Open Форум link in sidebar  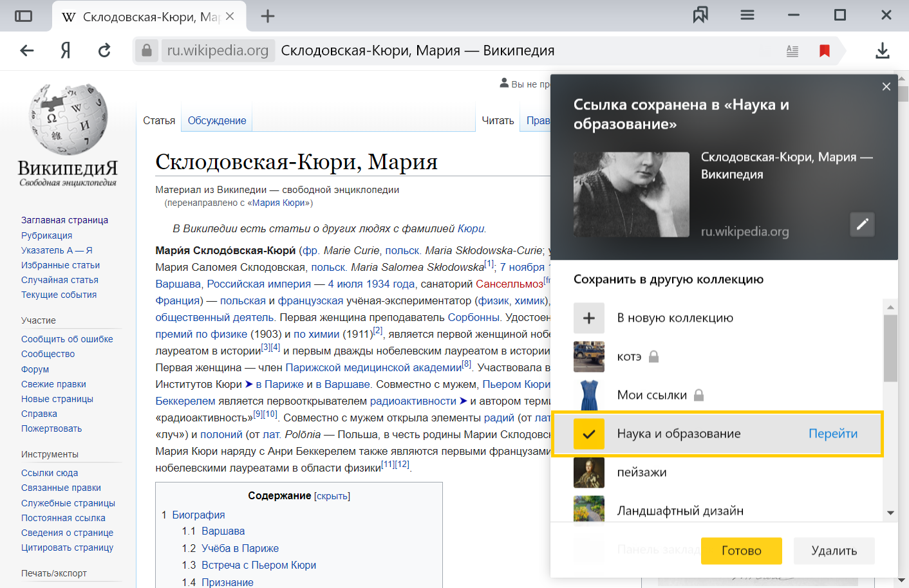point(35,369)
